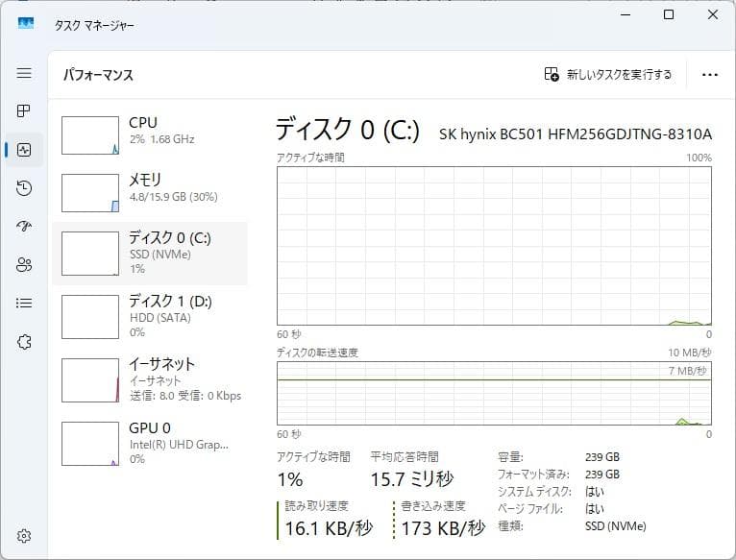
Task: Click the 1% active time value
Action: 290,479
